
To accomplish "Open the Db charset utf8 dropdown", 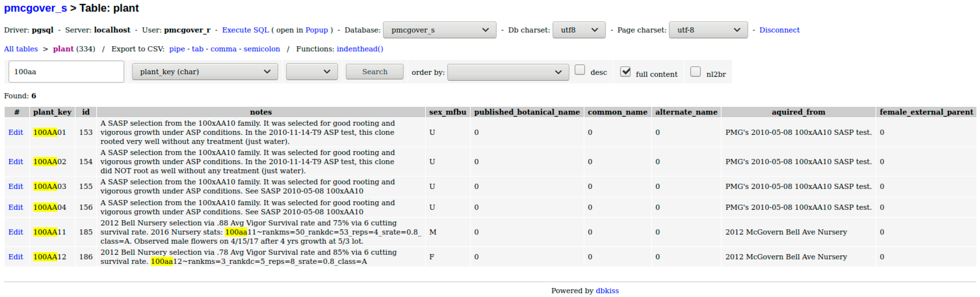I will (x=578, y=30).
